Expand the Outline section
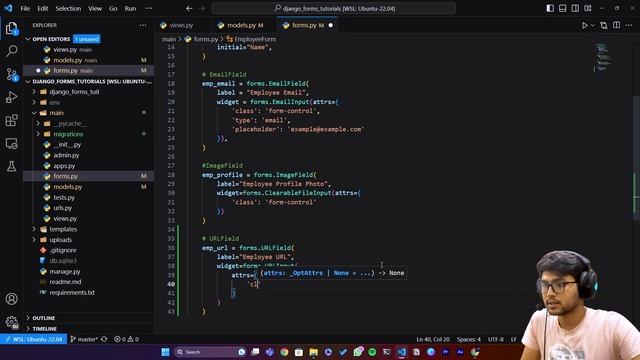The height and width of the screenshot is (360, 640). (x=44, y=318)
